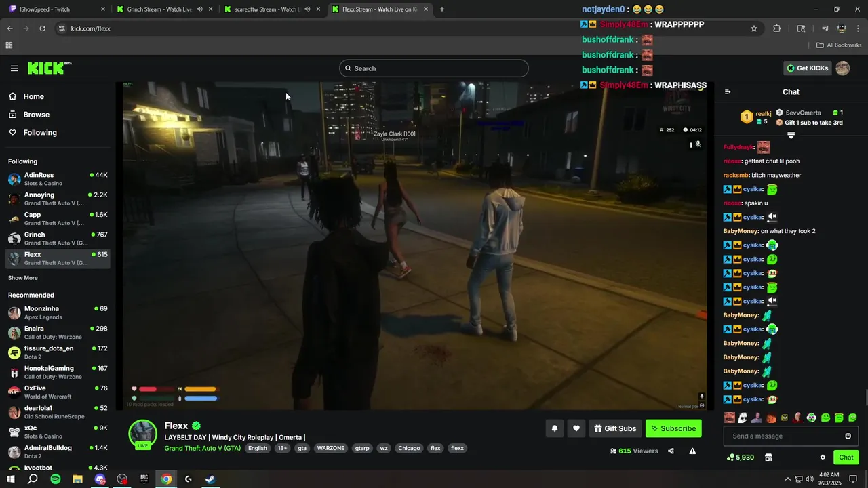Click the English tag
The width and height of the screenshot is (868, 488).
coord(258,448)
